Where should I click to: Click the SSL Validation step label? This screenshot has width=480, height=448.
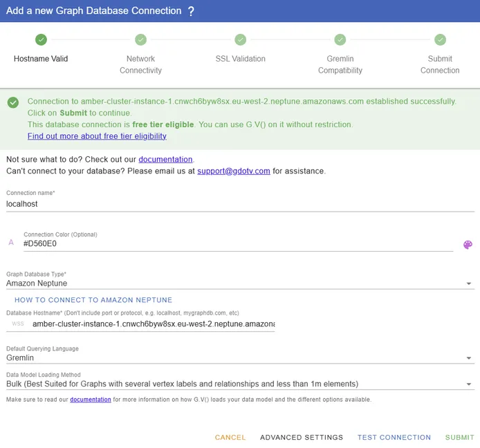[240, 59]
